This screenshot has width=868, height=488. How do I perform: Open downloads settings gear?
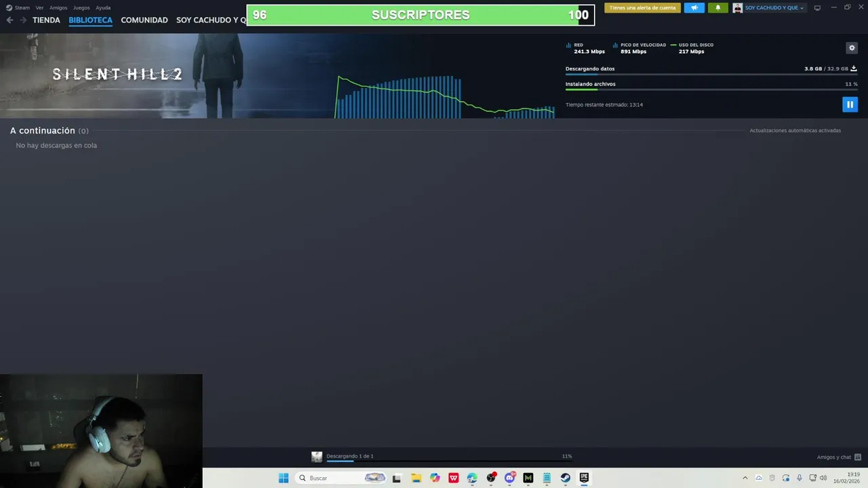pyautogui.click(x=852, y=47)
